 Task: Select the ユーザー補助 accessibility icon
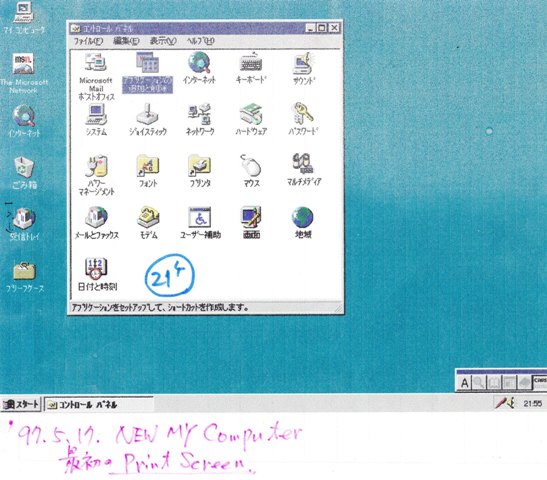click(200, 217)
